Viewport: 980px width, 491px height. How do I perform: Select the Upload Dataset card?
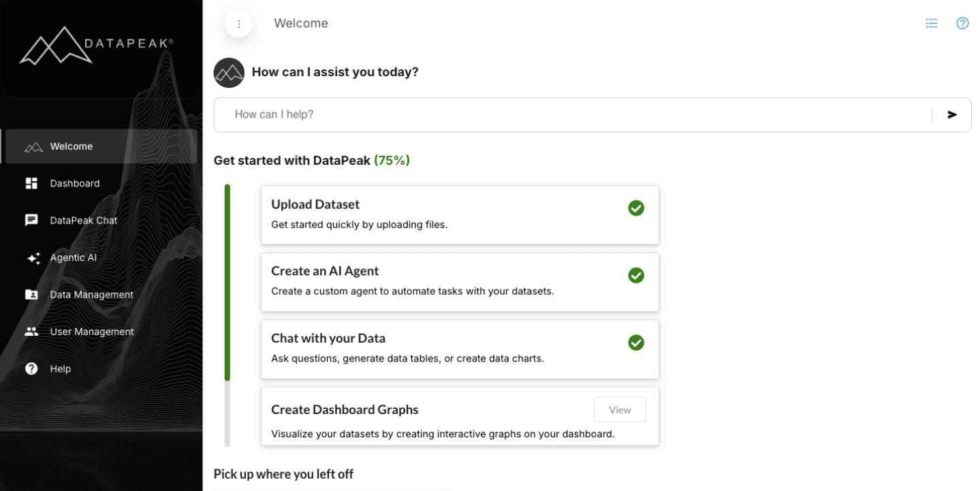pyautogui.click(x=460, y=214)
